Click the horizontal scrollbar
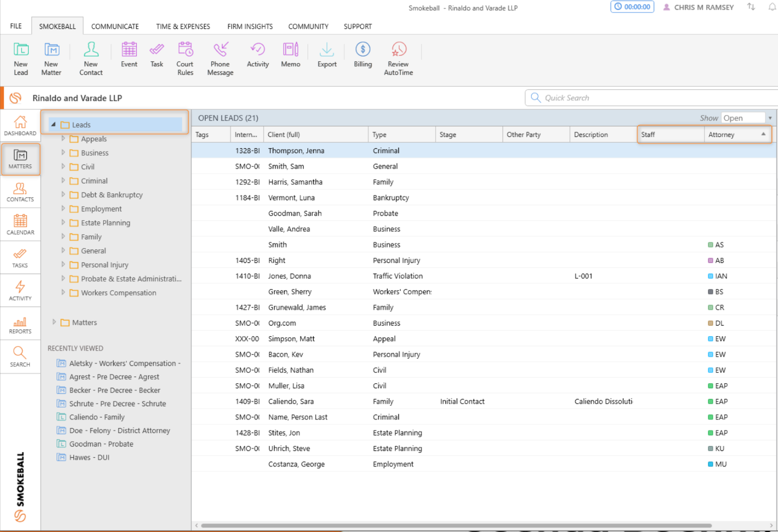 coord(456,526)
